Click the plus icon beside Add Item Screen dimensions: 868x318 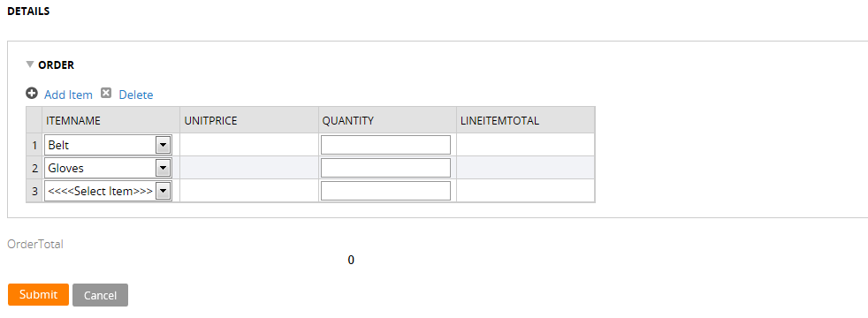tap(32, 93)
